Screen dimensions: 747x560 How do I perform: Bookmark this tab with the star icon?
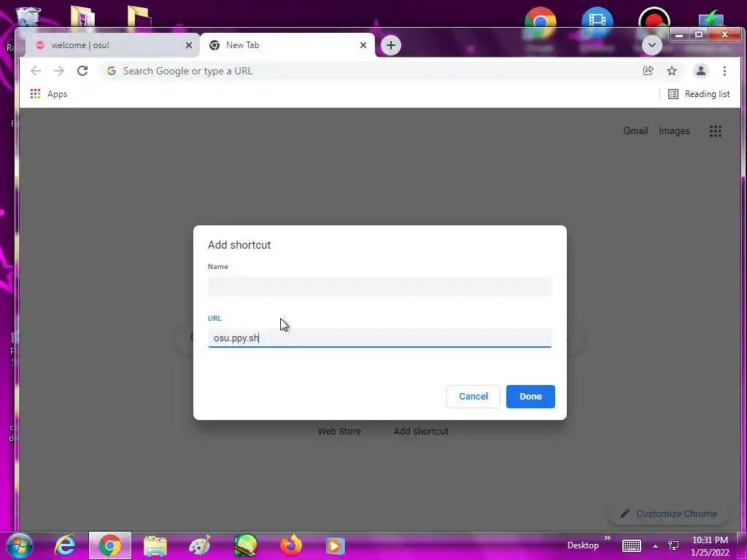click(x=672, y=71)
